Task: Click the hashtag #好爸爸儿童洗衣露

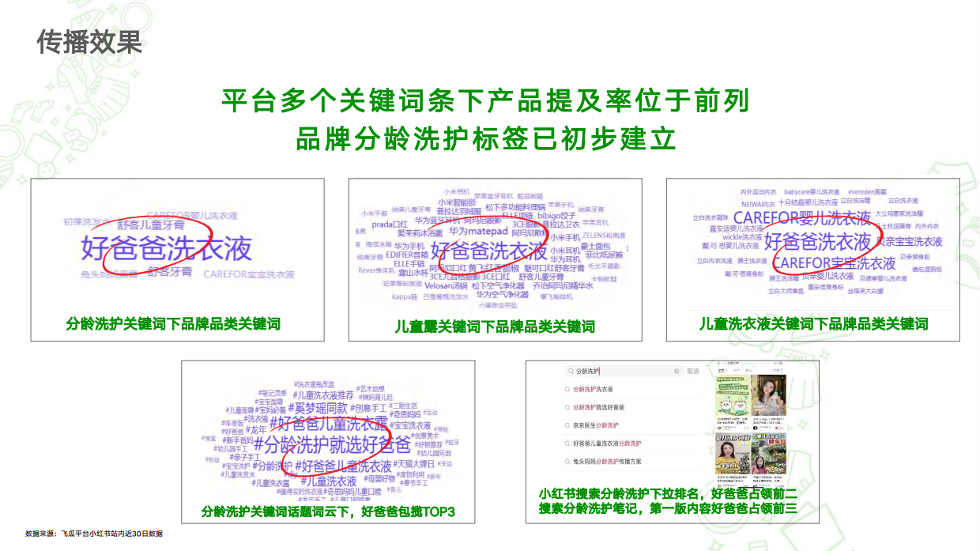Action: (329, 424)
